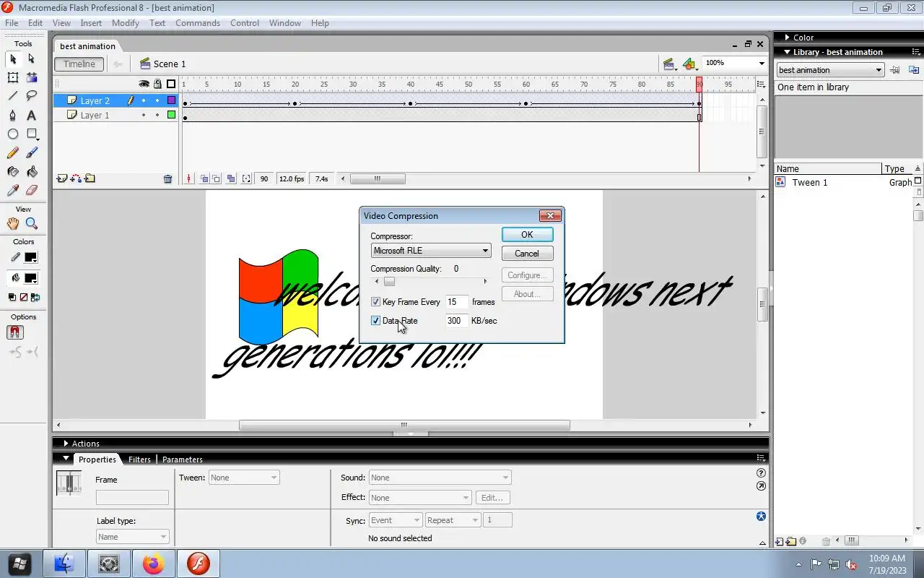Select the Hand tool

(x=13, y=224)
